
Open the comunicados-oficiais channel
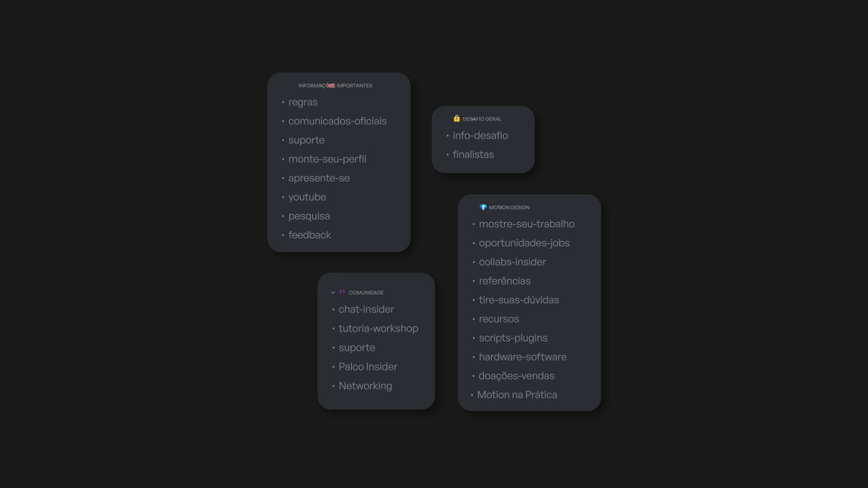tap(337, 121)
